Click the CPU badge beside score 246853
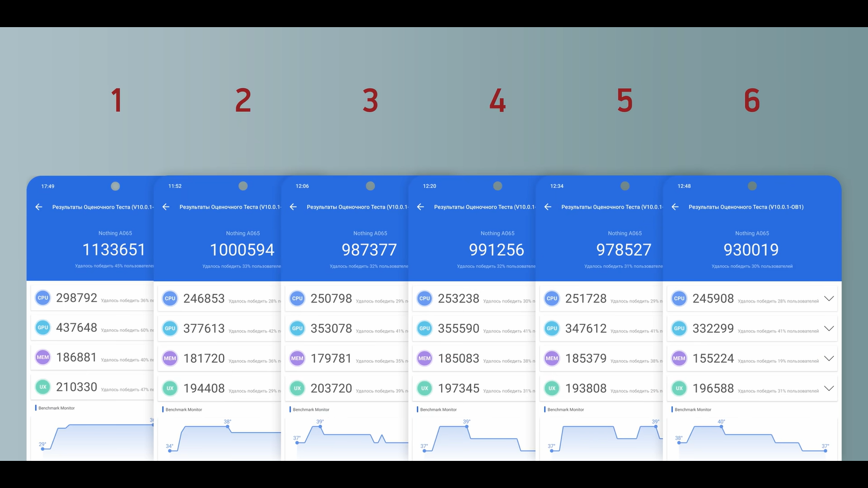 click(170, 298)
